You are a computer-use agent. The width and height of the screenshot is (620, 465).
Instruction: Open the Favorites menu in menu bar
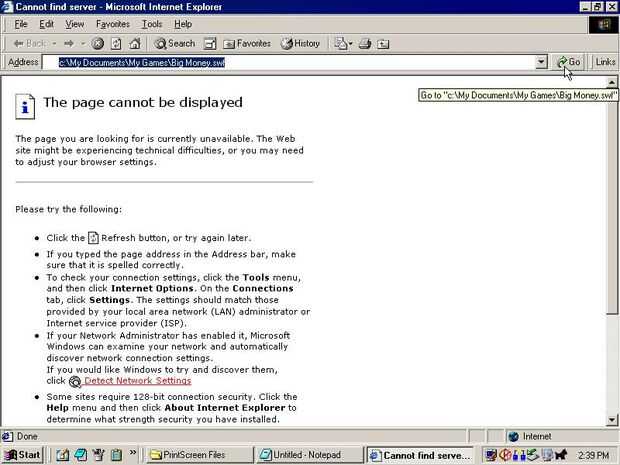click(x=113, y=25)
